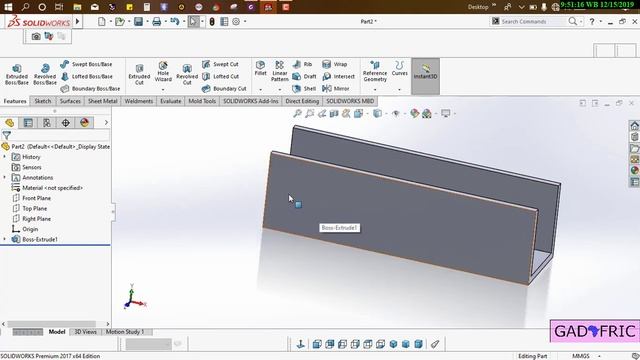Image resolution: width=640 pixels, height=360 pixels.
Task: Choose the Intersect feature
Action: pyautogui.click(x=338, y=76)
